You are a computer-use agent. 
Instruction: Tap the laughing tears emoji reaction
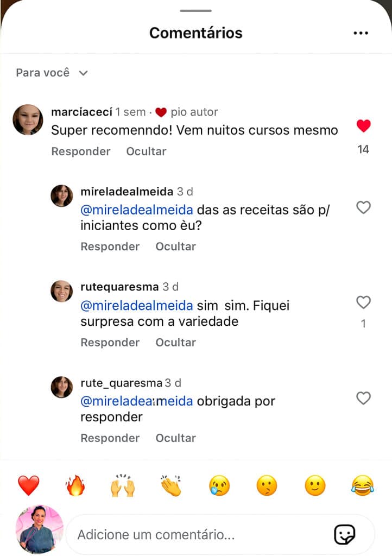362,485
